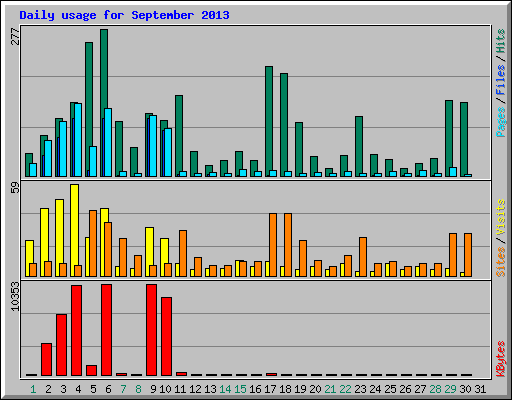The image size is (512, 400).
Task: Select the orange Sites bar on day 18
Action: coord(288,245)
